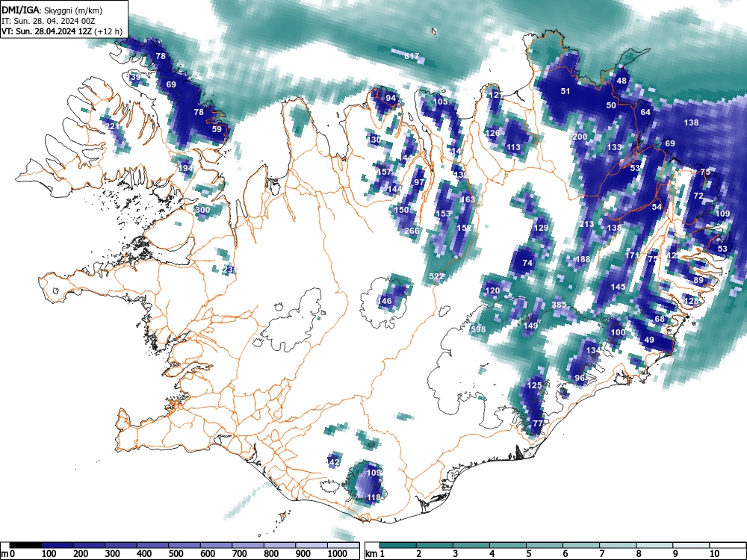The image size is (747, 560).
Task: Click the VT valid time 12Z (+12 h) line
Action: click(62, 32)
